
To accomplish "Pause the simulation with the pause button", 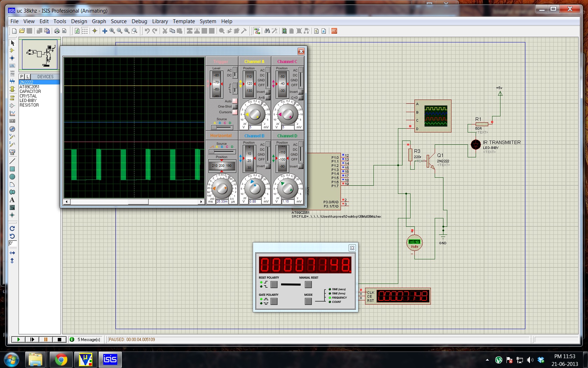I will (x=45, y=339).
